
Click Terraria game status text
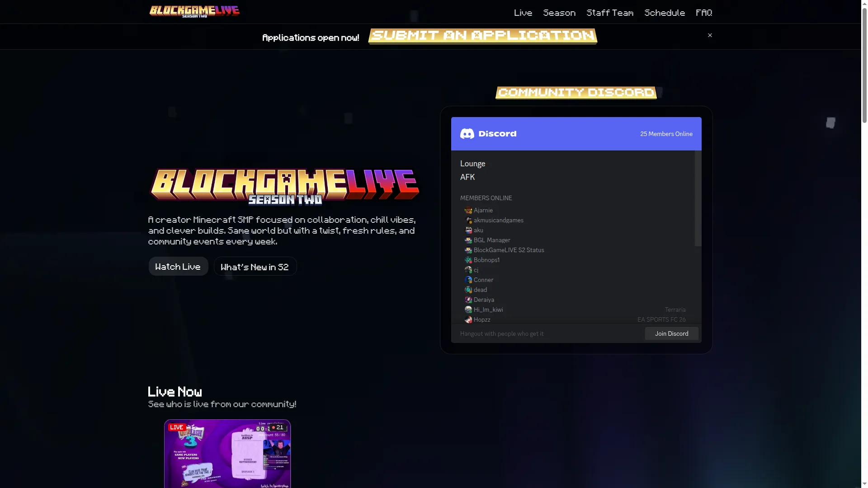coord(675,310)
